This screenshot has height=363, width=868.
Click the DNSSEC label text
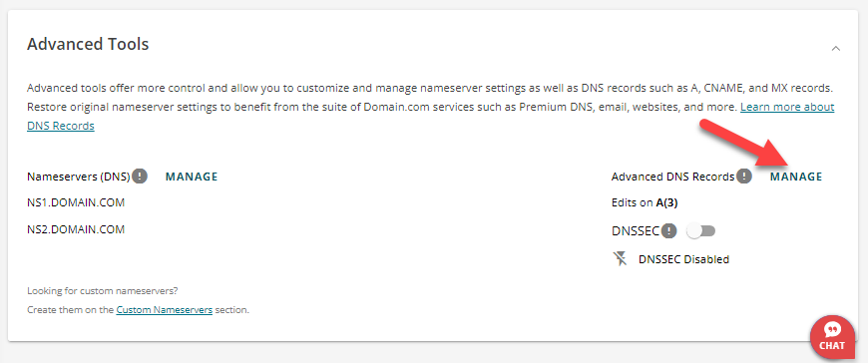[637, 231]
